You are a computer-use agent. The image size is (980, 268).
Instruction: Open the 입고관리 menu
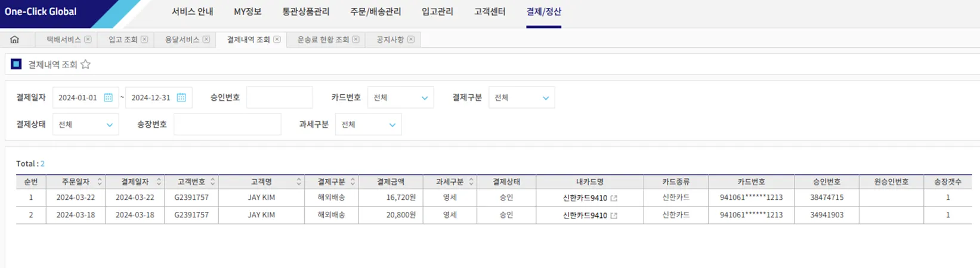click(x=437, y=11)
